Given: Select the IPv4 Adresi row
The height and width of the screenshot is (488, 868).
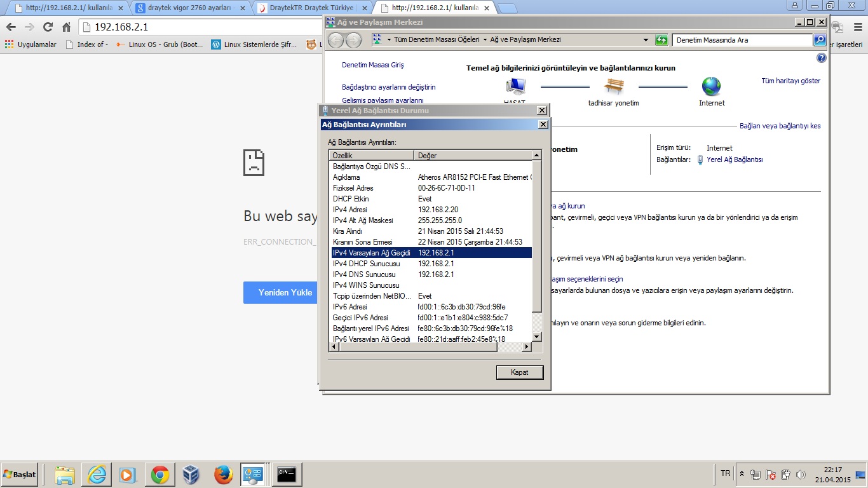Looking at the screenshot, I should point(430,210).
